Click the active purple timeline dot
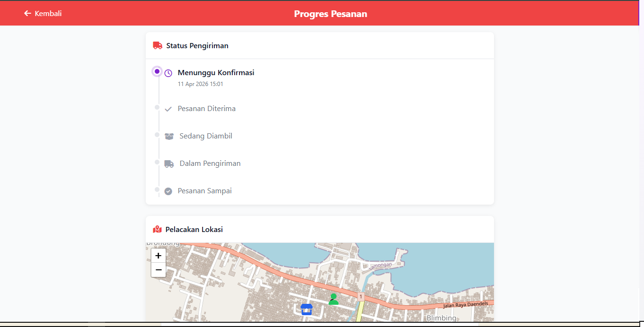This screenshot has height=327, width=644. pos(157,71)
